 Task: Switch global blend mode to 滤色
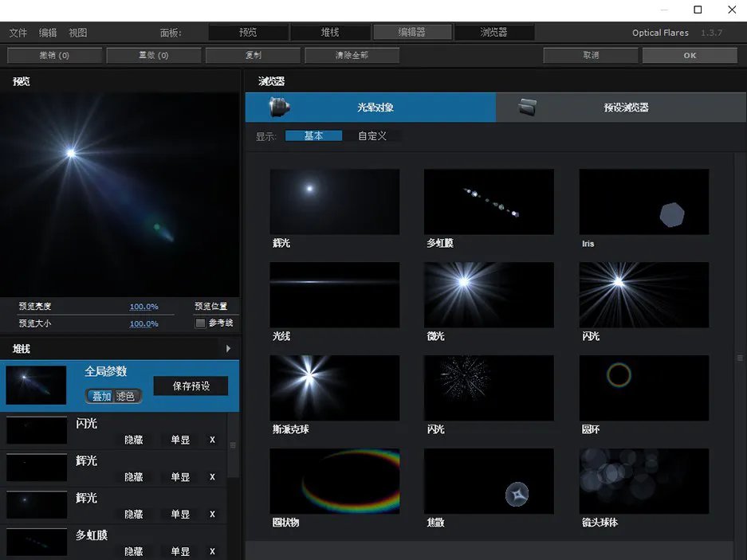point(126,396)
